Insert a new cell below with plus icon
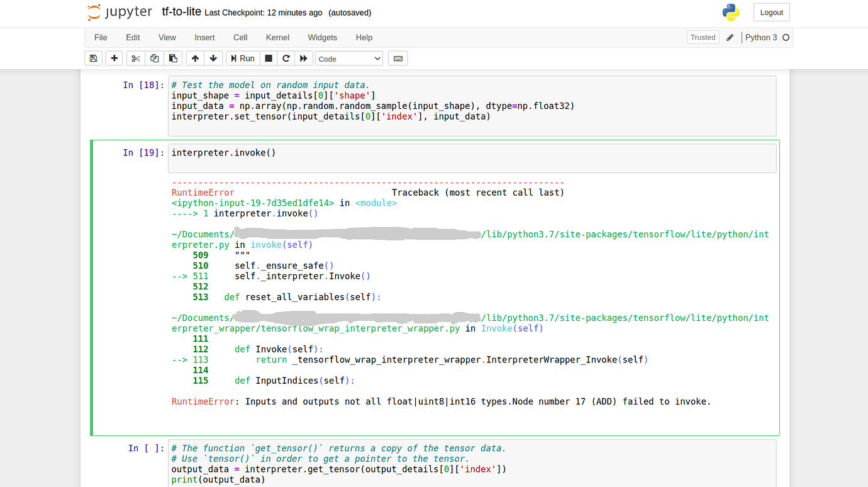The image size is (868, 487). pos(114,58)
